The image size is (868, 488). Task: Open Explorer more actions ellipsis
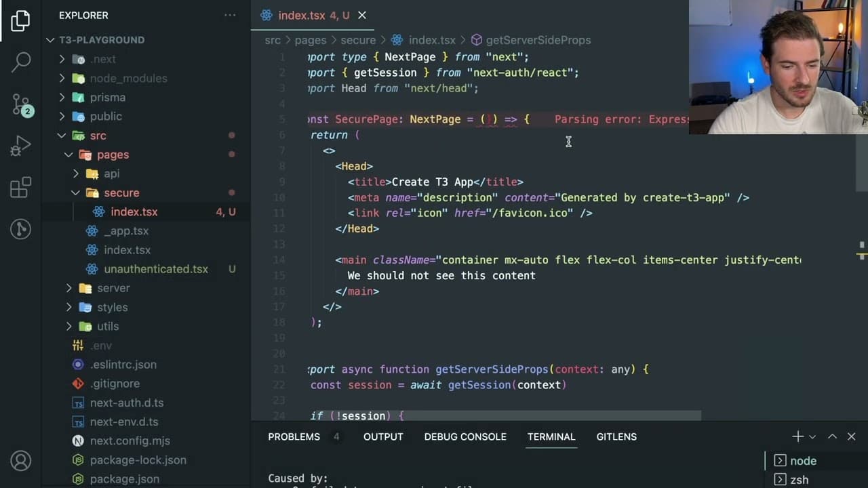coord(230,15)
